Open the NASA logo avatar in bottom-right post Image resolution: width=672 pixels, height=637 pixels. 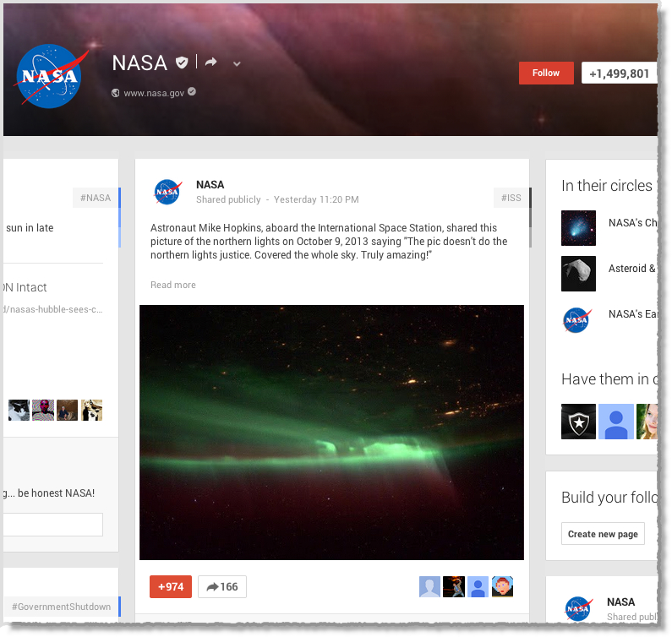577,609
